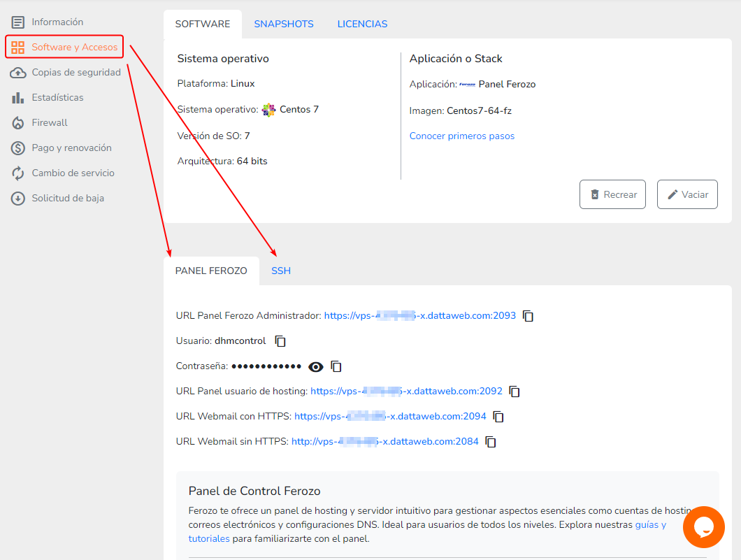Copy the Usuario dhmcontrol value
Screen dimensions: 741x560
tap(280, 340)
